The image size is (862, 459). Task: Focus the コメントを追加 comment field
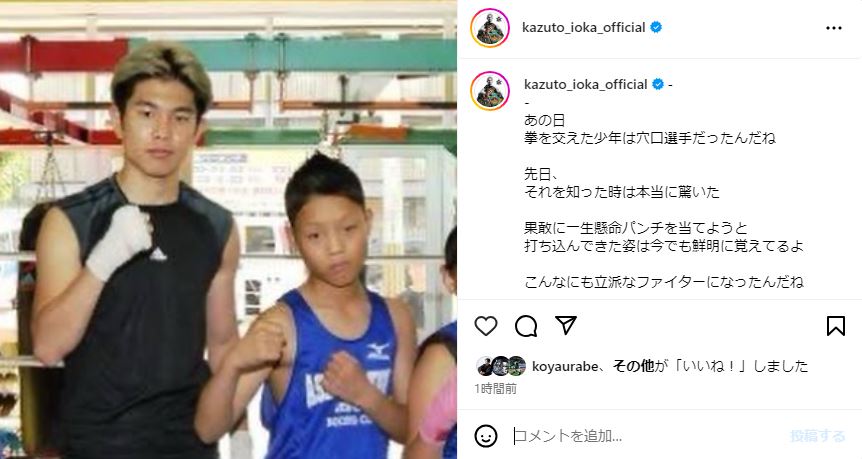[x=649, y=436]
